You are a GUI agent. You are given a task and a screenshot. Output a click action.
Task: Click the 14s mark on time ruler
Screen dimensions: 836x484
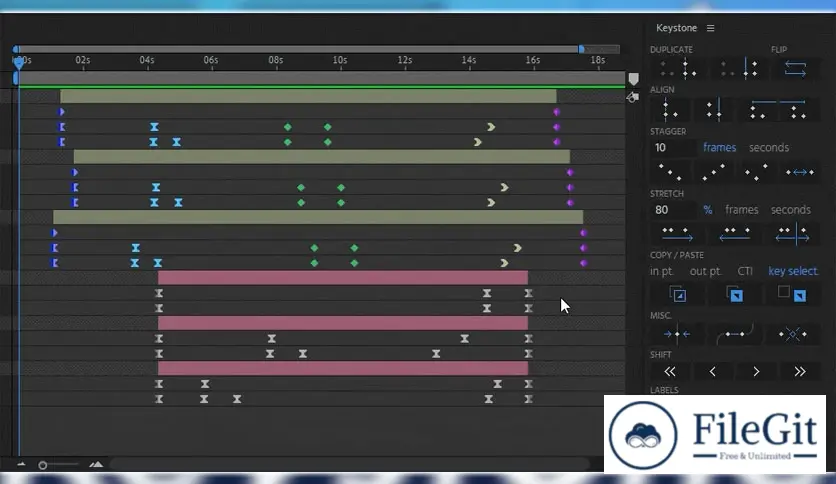[469, 60]
